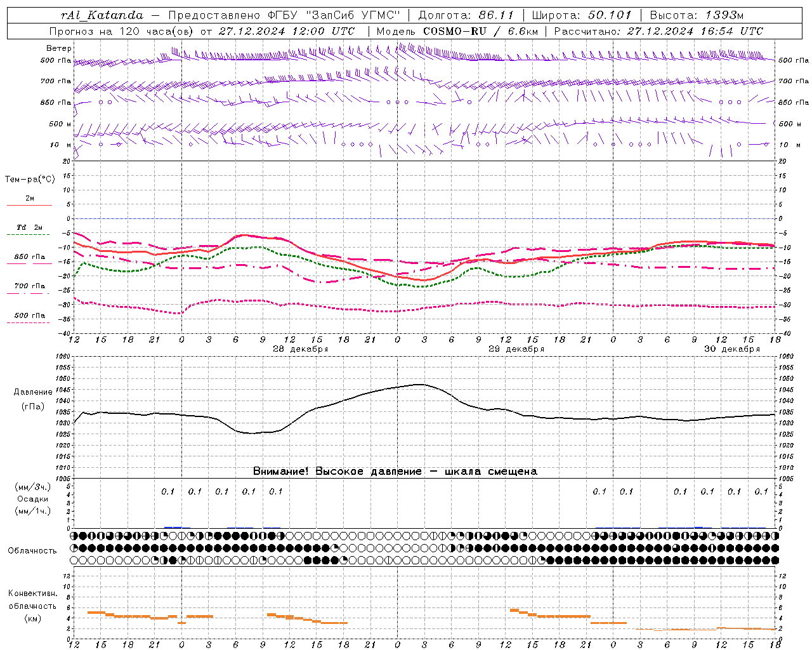Click the Ветер wind panel label

point(59,48)
